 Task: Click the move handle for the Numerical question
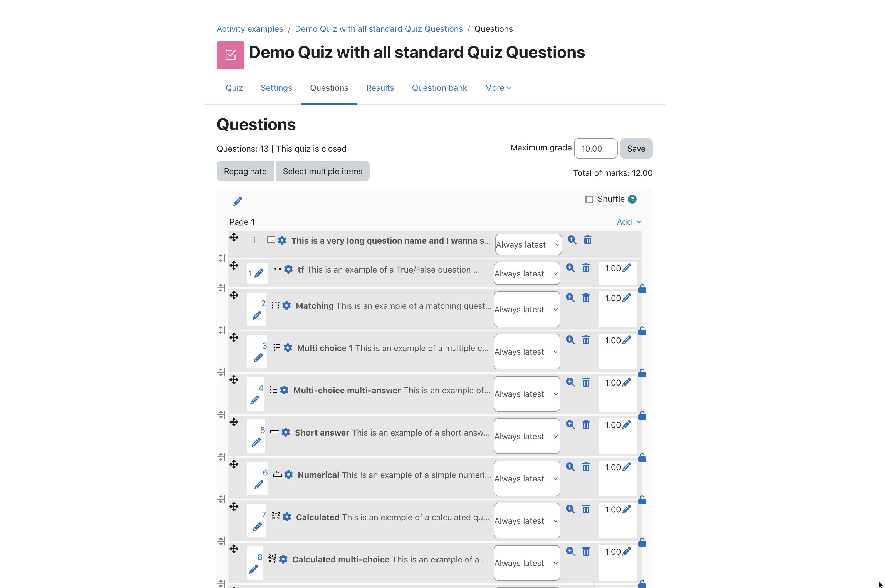tap(234, 464)
